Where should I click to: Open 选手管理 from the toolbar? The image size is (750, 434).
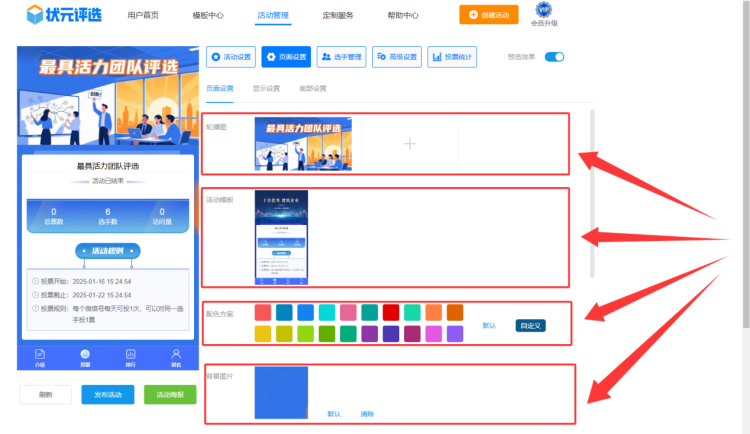pos(342,57)
